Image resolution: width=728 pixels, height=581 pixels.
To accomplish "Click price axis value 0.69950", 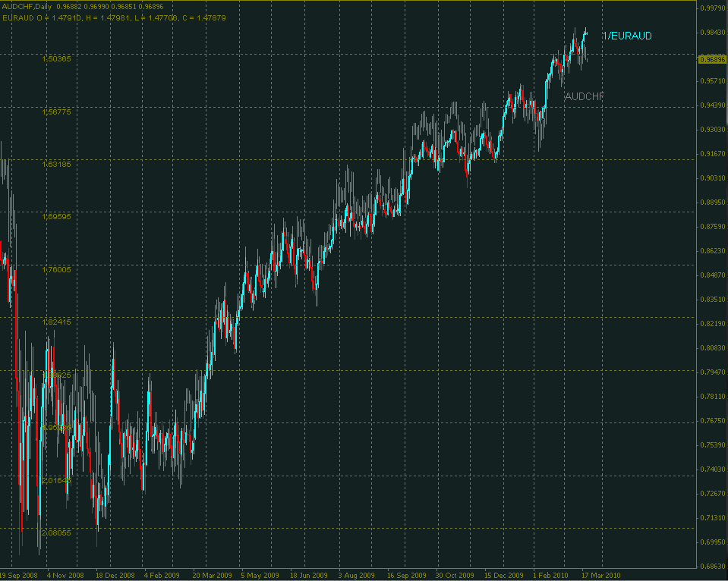I will tap(713, 542).
